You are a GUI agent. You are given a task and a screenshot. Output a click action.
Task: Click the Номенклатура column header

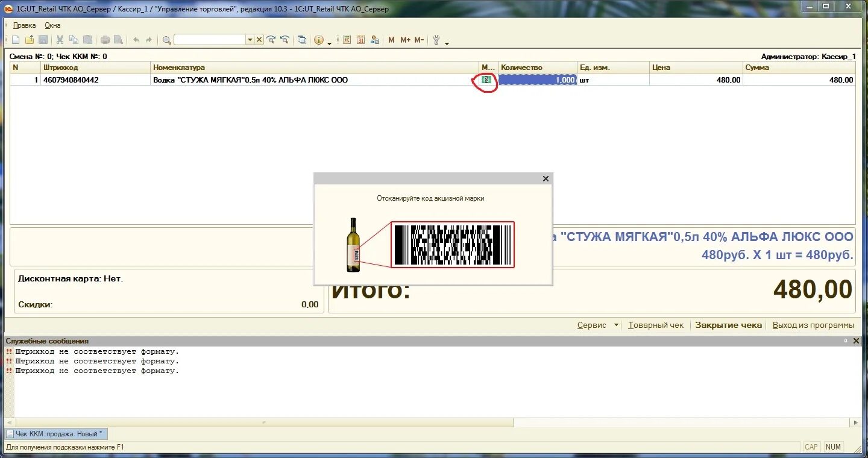(x=315, y=67)
